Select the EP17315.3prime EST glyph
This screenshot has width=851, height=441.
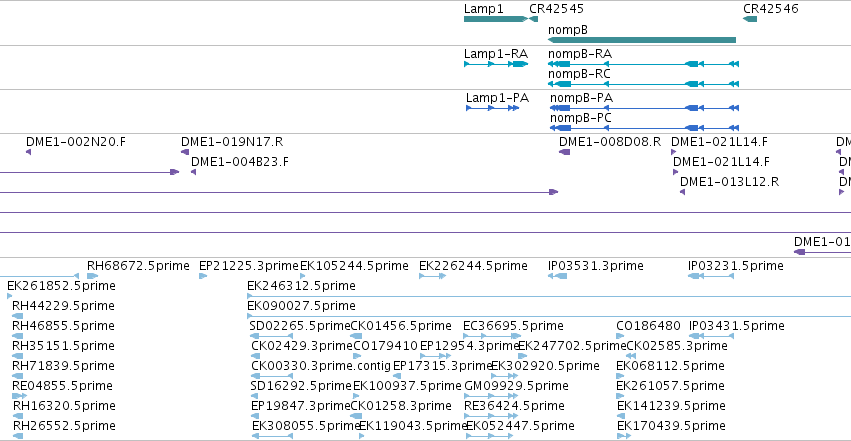[397, 376]
